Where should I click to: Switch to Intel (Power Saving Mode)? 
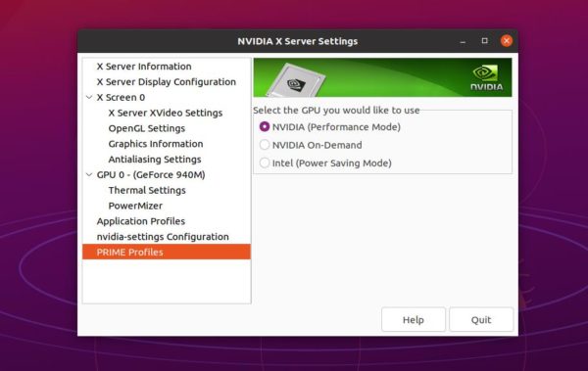click(265, 162)
